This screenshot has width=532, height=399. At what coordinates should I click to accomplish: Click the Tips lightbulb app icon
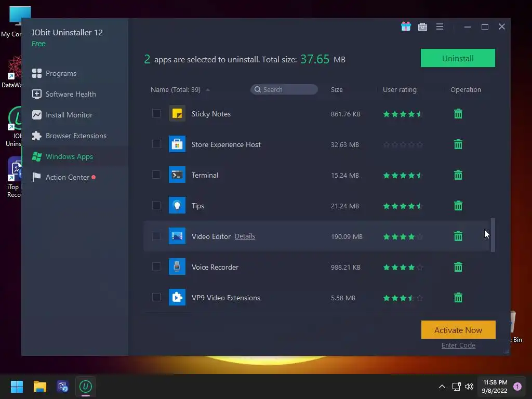click(177, 205)
